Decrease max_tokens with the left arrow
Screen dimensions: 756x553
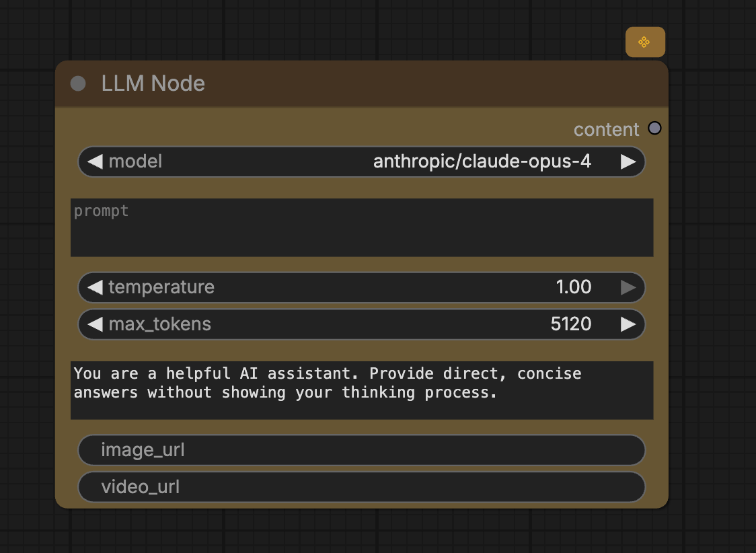pos(95,324)
